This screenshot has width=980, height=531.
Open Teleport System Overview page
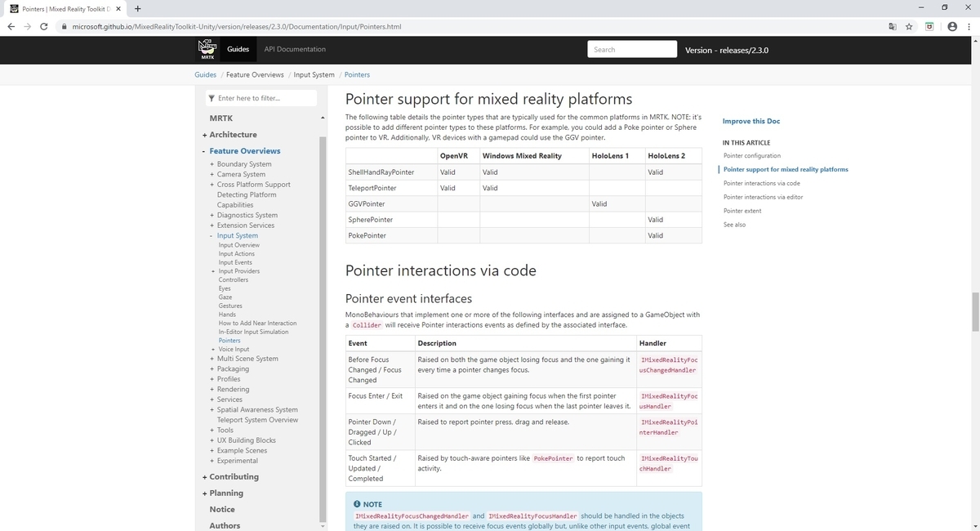(x=257, y=420)
